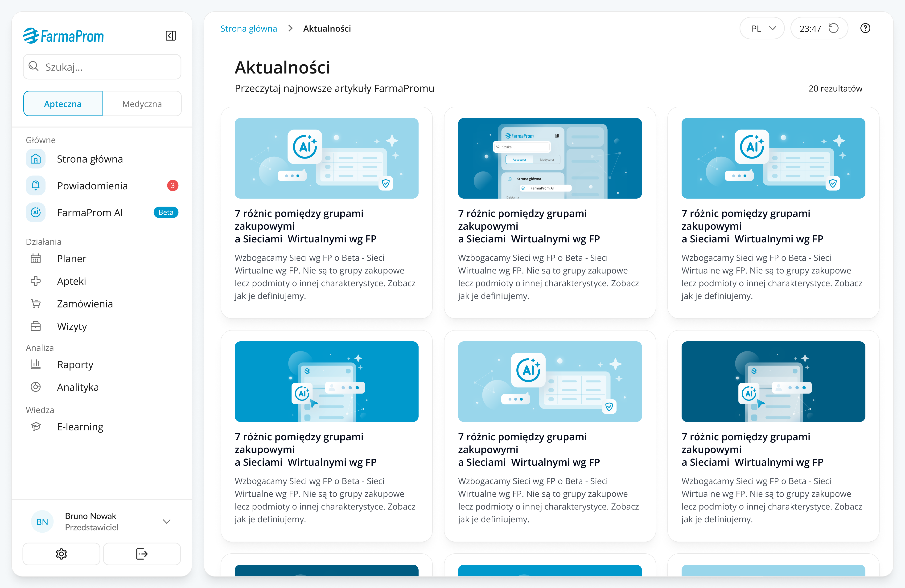Screen dimensions: 905x588
Task: Open Powiadomienia bell icon
Action: point(36,185)
